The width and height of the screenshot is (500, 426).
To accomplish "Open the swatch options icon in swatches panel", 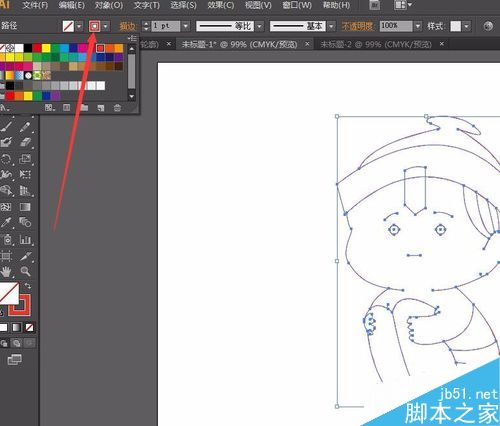I will 67,108.
